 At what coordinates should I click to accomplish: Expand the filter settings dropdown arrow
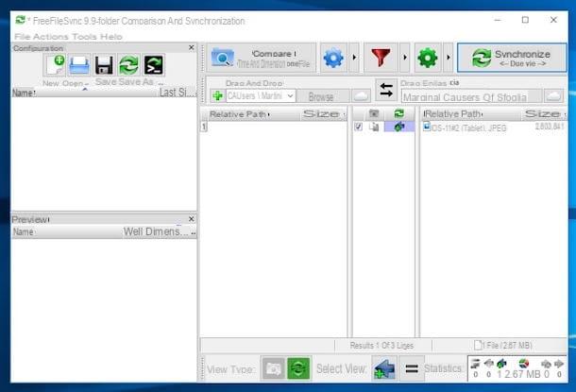405,58
